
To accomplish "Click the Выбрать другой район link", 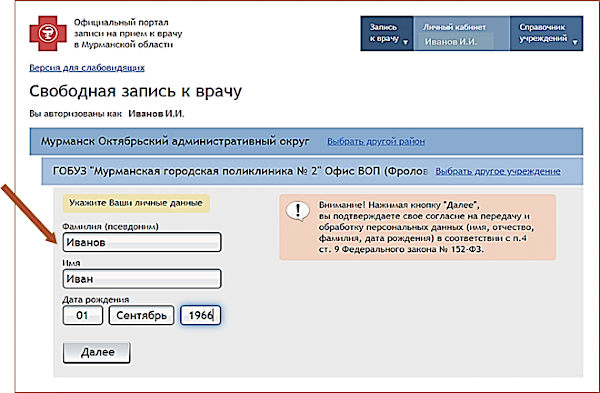I will click(376, 141).
